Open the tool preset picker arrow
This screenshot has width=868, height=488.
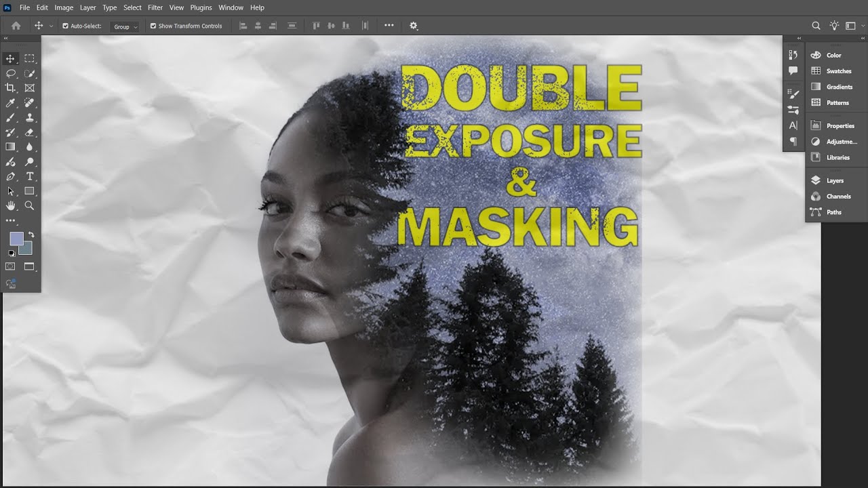coord(51,26)
